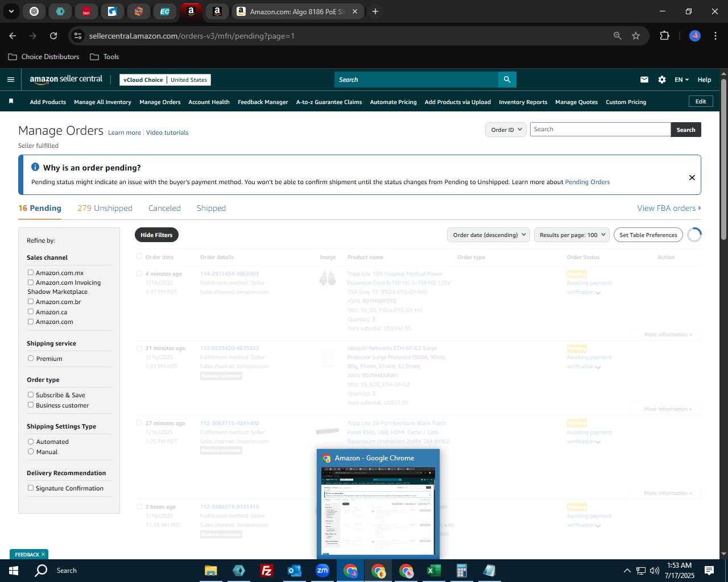This screenshot has height=582, width=728.
Task: Open File Explorer from the taskbar
Action: [211, 571]
